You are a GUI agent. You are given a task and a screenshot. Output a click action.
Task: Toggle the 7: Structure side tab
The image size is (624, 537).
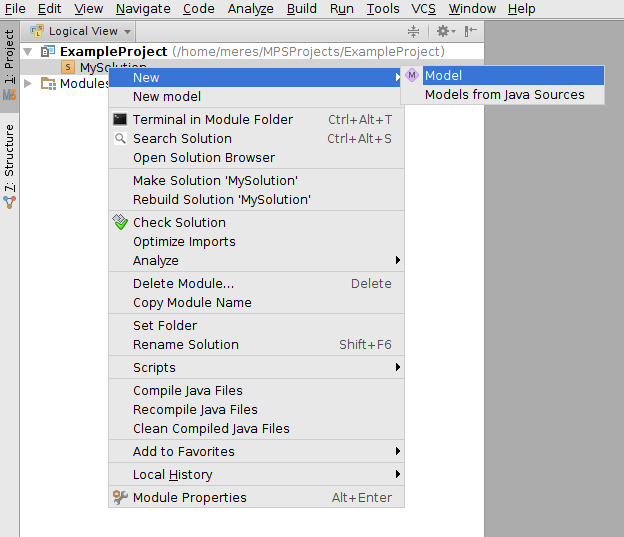tap(9, 164)
